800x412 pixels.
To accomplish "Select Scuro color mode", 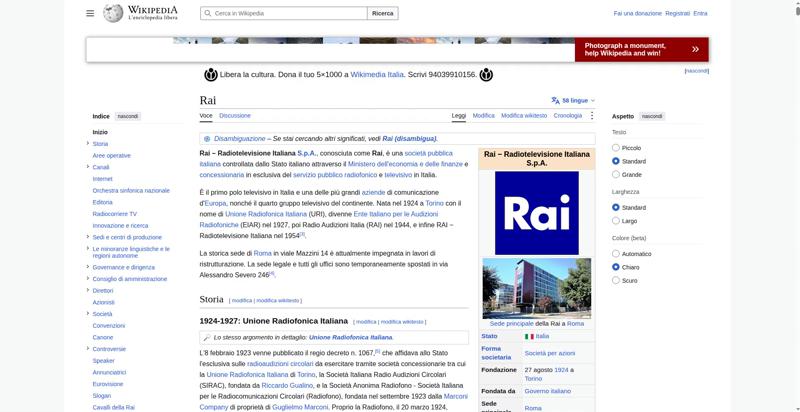I will coord(616,280).
